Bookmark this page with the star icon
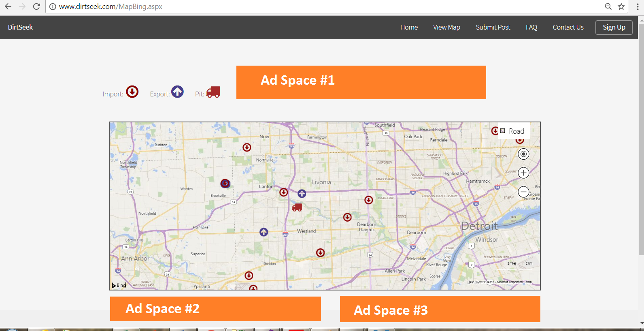The image size is (644, 331). 621,6
